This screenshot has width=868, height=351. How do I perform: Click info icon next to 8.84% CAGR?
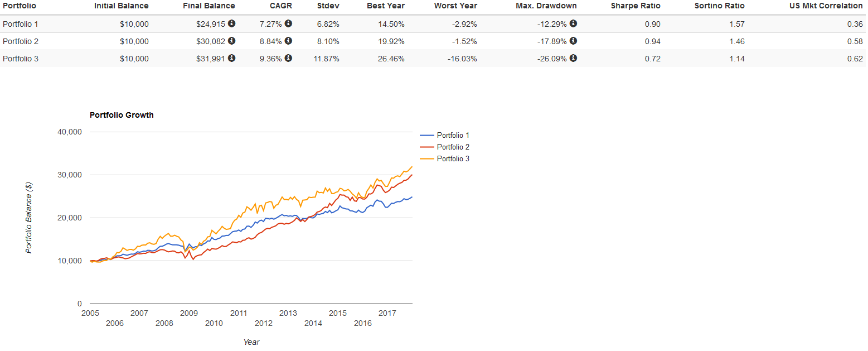[x=288, y=41]
